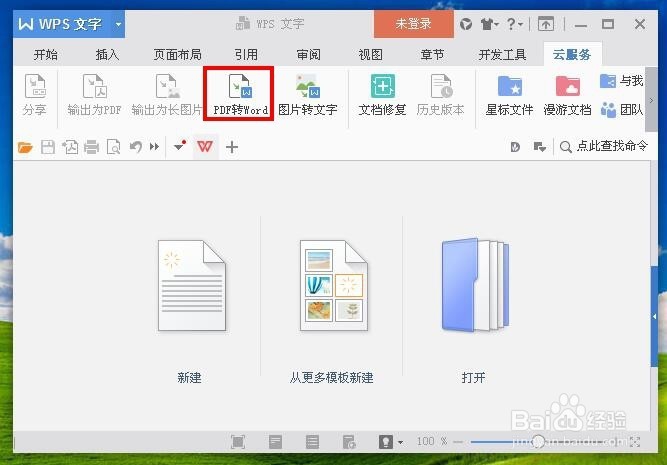Click the zoom out minus button
Image resolution: width=667 pixels, height=465 pixels.
458,442
